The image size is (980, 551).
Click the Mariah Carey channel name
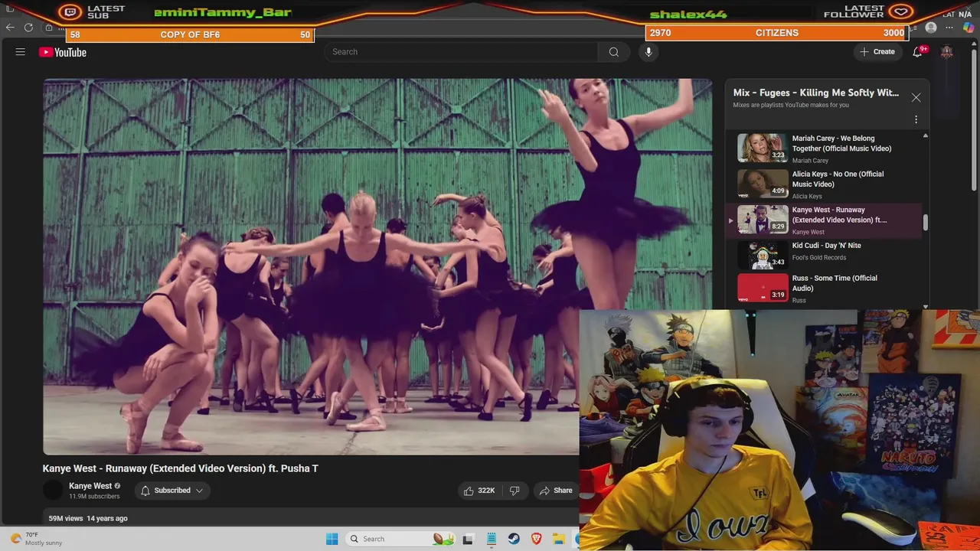(x=810, y=161)
